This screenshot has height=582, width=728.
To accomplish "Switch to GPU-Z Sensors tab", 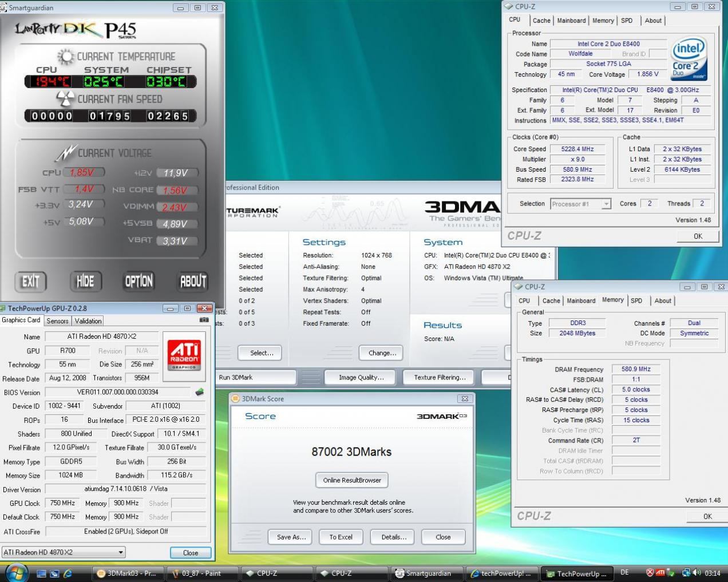I will [57, 321].
